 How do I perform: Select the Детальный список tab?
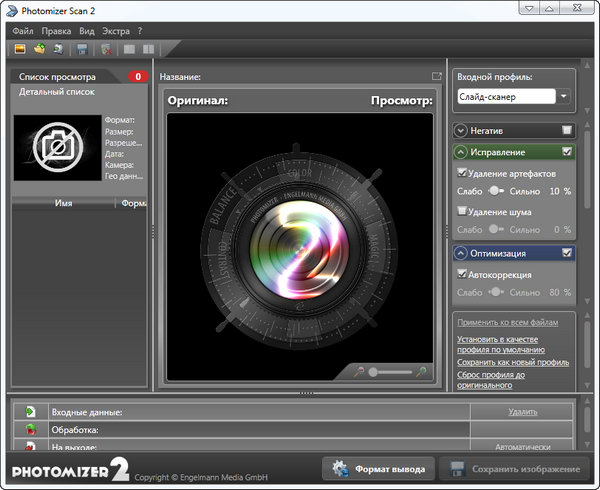(57, 92)
